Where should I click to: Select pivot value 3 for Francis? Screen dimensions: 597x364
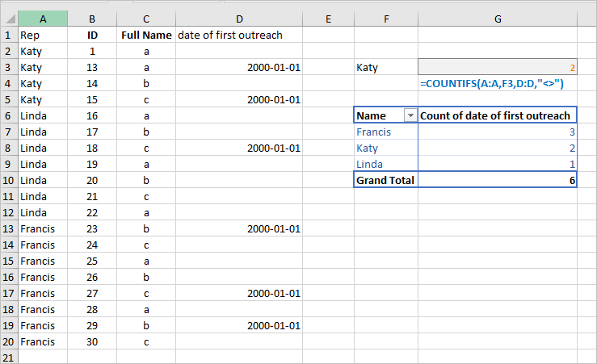click(x=498, y=132)
